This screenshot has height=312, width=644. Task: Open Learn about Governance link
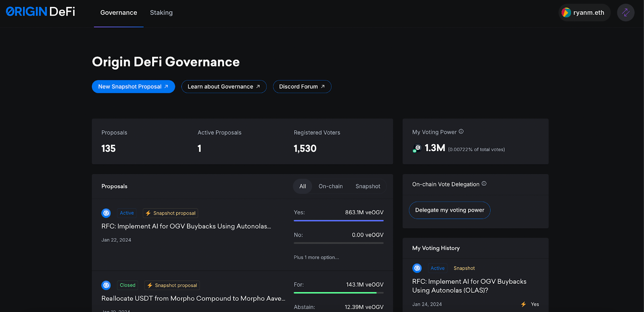point(224,86)
